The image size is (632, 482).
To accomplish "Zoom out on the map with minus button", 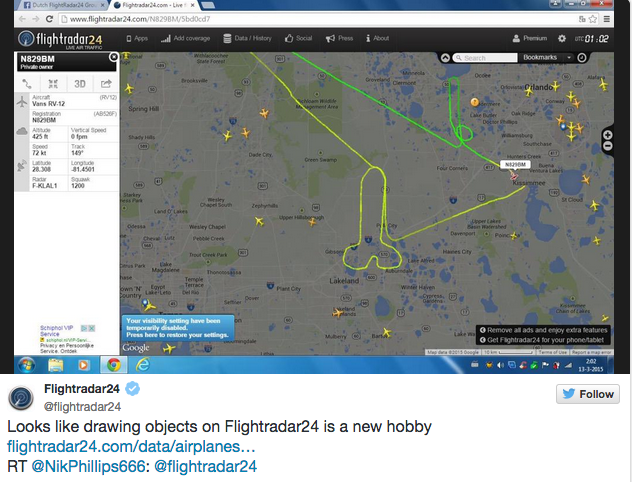I will click(608, 146).
